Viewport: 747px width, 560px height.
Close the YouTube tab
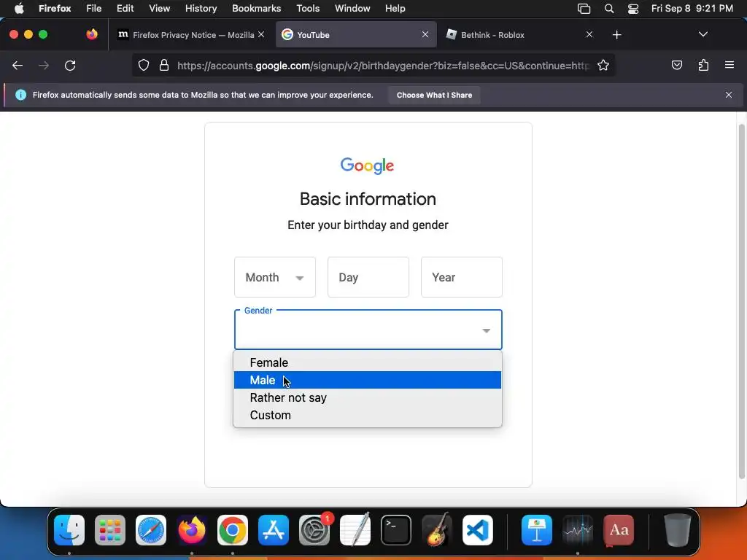pyautogui.click(x=425, y=34)
